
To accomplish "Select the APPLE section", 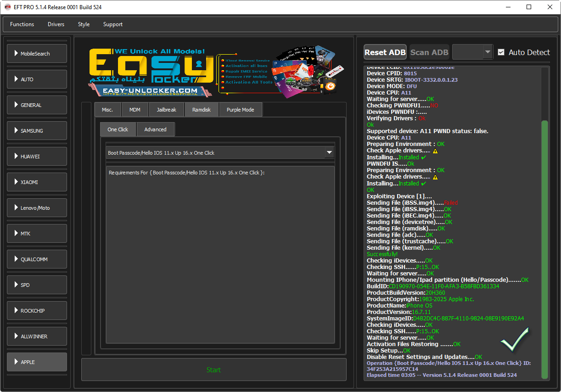I will click(37, 362).
